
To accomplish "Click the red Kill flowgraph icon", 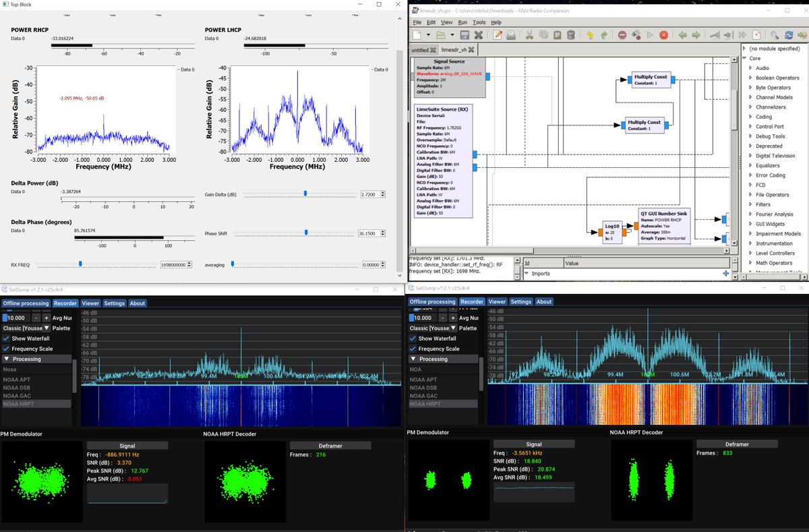I will tap(664, 34).
